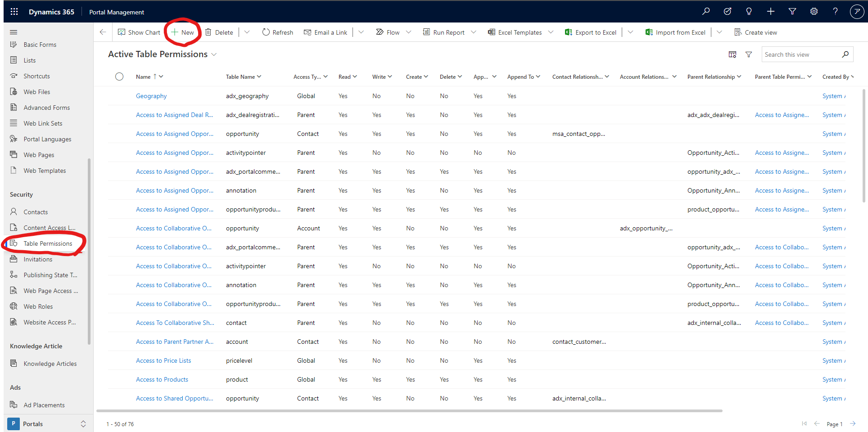Click the vertical scrollbar of the grid
The image size is (868, 432).
click(863, 146)
